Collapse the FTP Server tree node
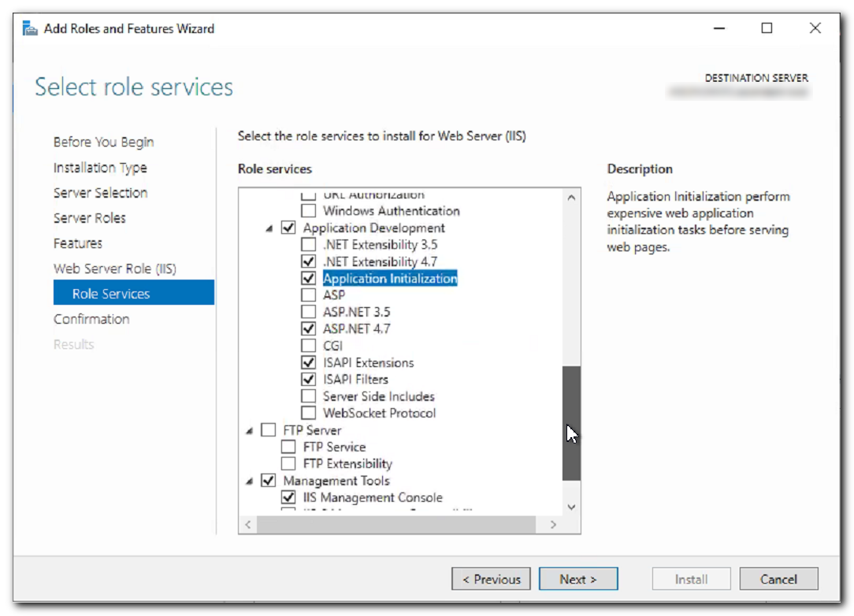854x616 pixels. (250, 432)
